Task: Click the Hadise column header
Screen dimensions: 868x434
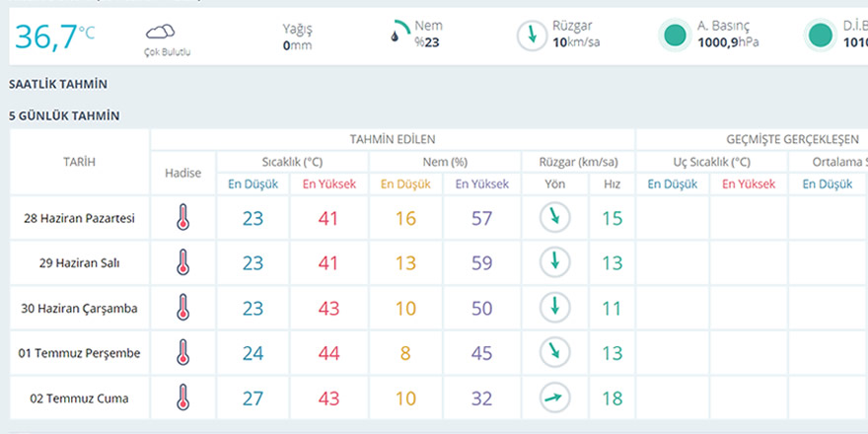Action: coord(182,173)
